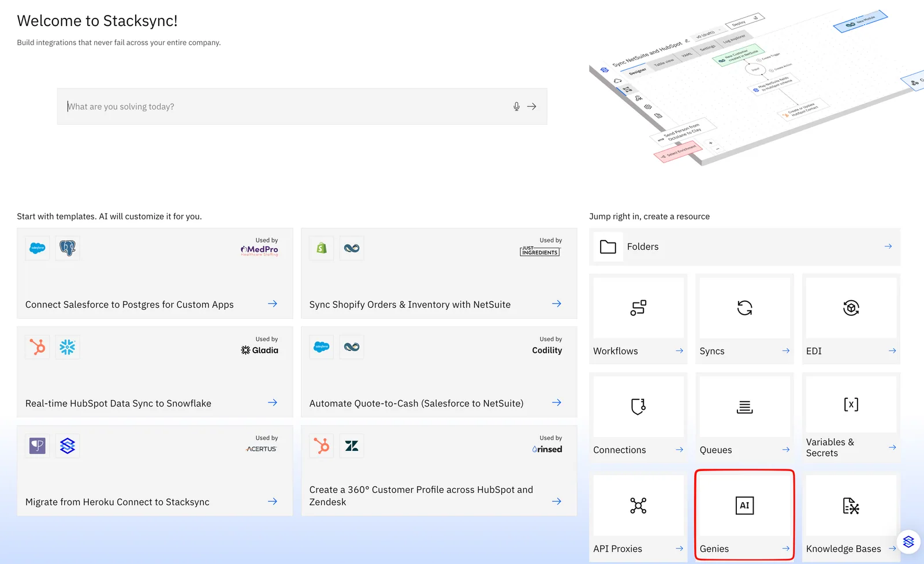
Task: Choose 'Migrate from Heroku Connect to Stacksync' template
Action: point(155,470)
